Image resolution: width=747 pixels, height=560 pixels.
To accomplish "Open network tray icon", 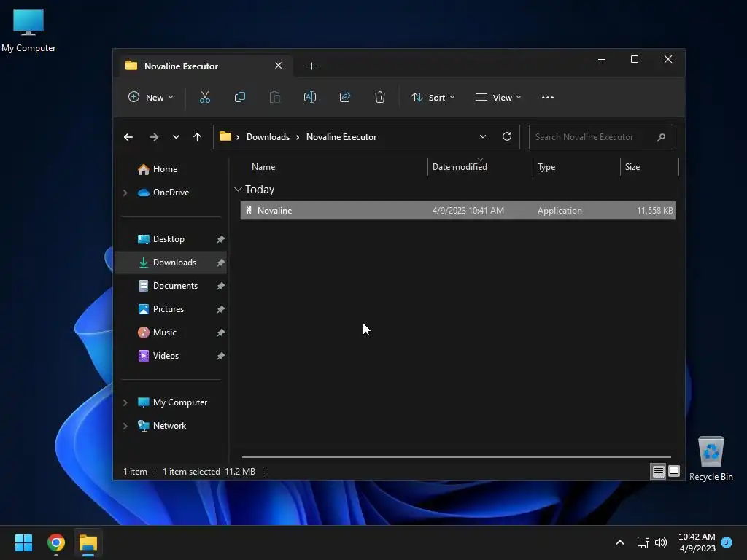I will point(643,542).
